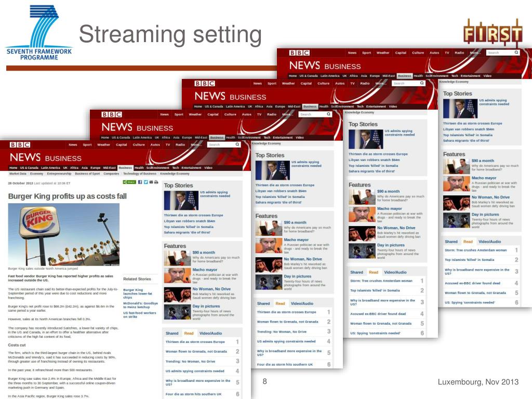Switch to Video/Audio tab on the third page
The width and height of the screenshot is (532, 399).
(395, 272)
